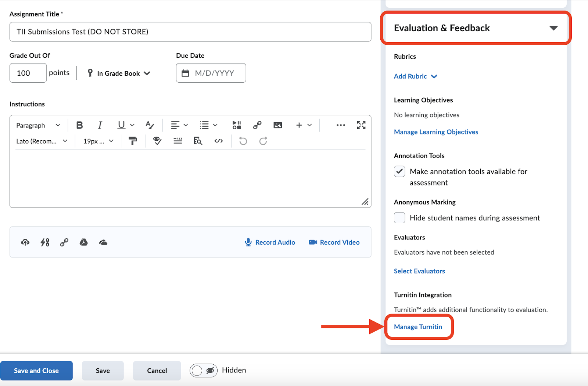Open the Paragraph format dropdown
This screenshot has width=588, height=386.
coord(38,125)
